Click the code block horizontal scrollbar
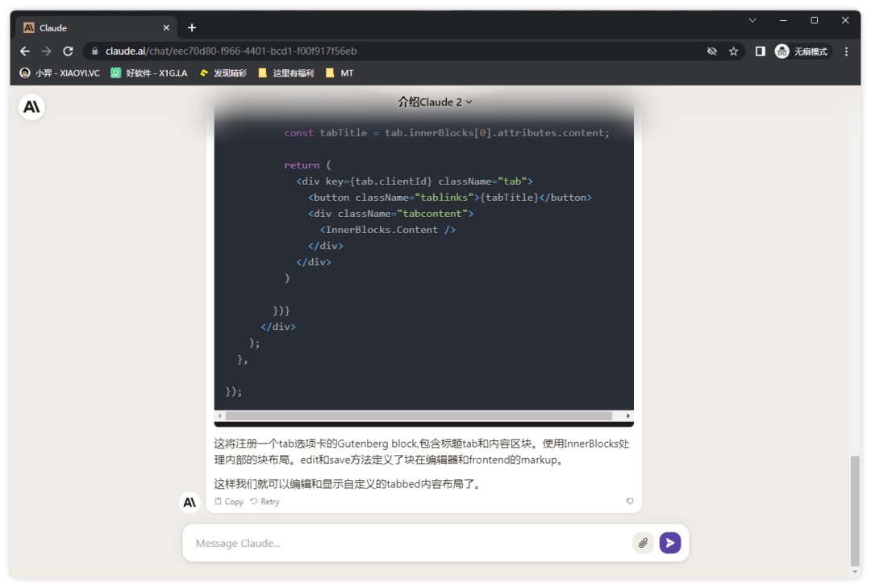 [419, 416]
